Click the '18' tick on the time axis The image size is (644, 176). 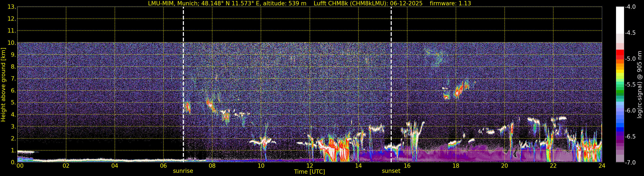tap(456, 166)
